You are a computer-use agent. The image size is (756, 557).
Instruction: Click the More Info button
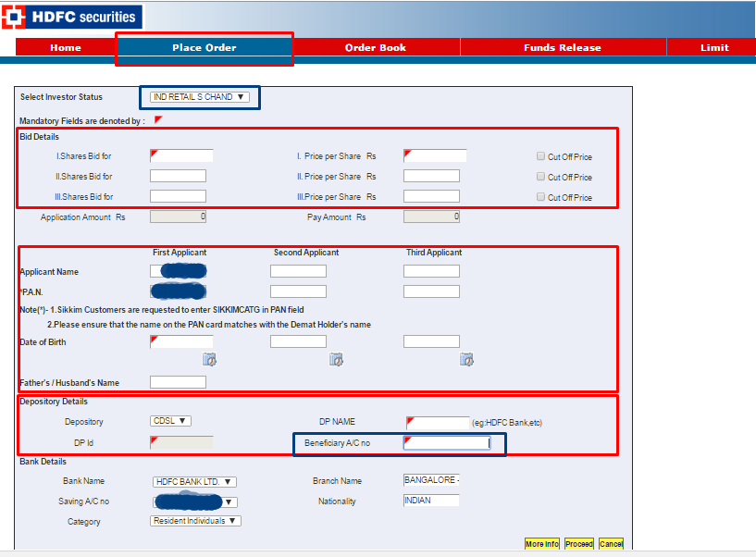(542, 544)
